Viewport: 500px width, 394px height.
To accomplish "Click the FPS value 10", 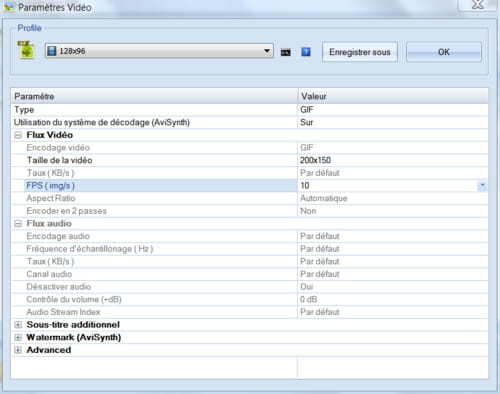I will [x=305, y=186].
